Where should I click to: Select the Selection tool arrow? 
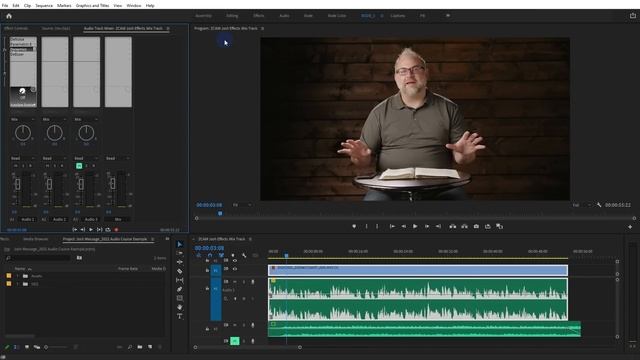pos(180,244)
